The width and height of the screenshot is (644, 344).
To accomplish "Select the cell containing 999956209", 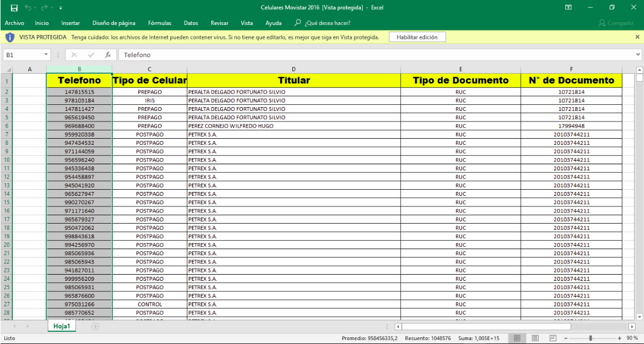I will [79, 279].
